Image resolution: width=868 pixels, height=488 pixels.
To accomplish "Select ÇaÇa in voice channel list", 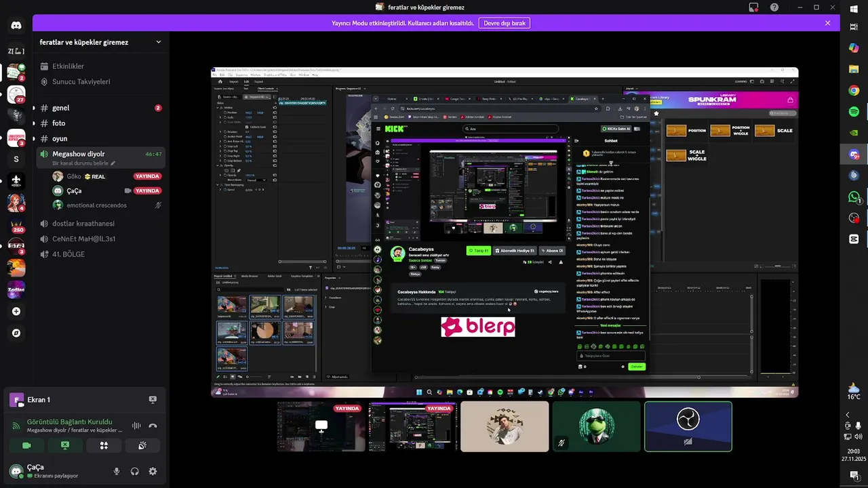I will click(x=107, y=190).
